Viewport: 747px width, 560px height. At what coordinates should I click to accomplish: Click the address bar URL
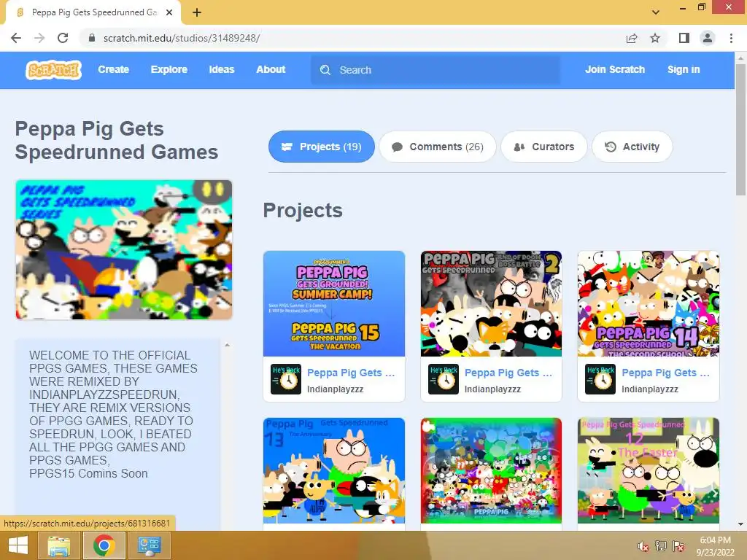coord(182,38)
